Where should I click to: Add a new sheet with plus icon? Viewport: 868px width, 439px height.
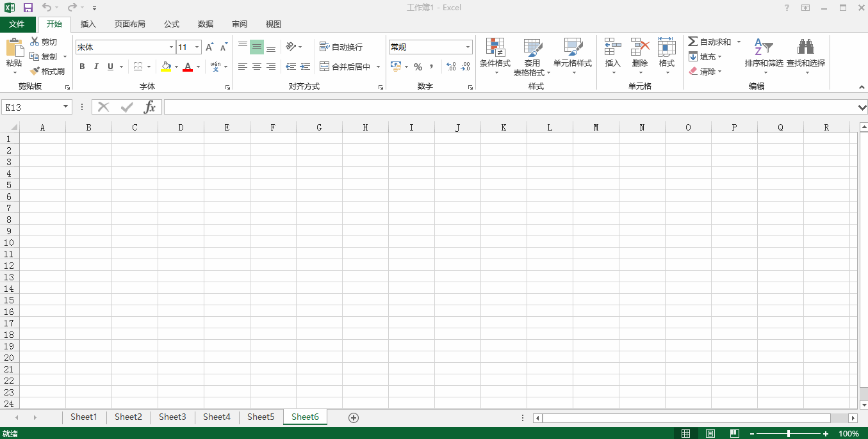[354, 417]
